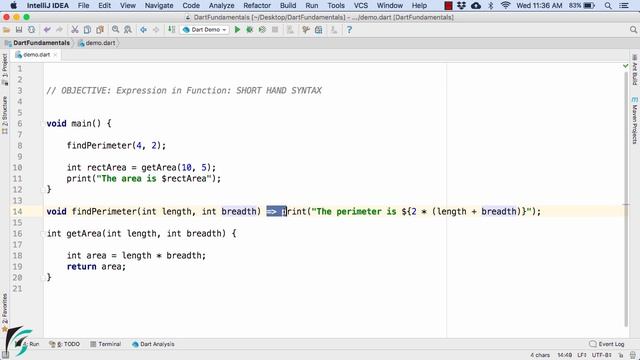This screenshot has height=360, width=640.
Task: Click the Replace toolbar icon
Action: (128, 30)
